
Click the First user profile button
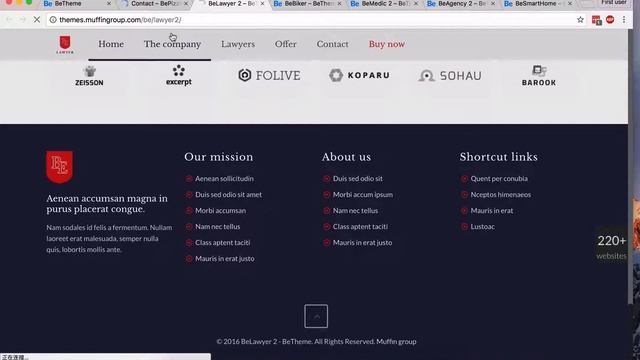tap(614, 3)
